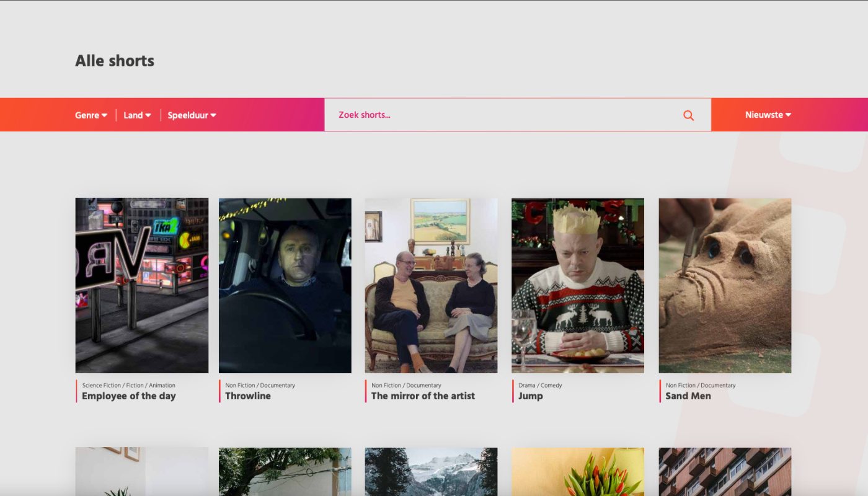Viewport: 868px width, 496px height.
Task: Open the Jump film thumbnail
Action: coord(578,285)
